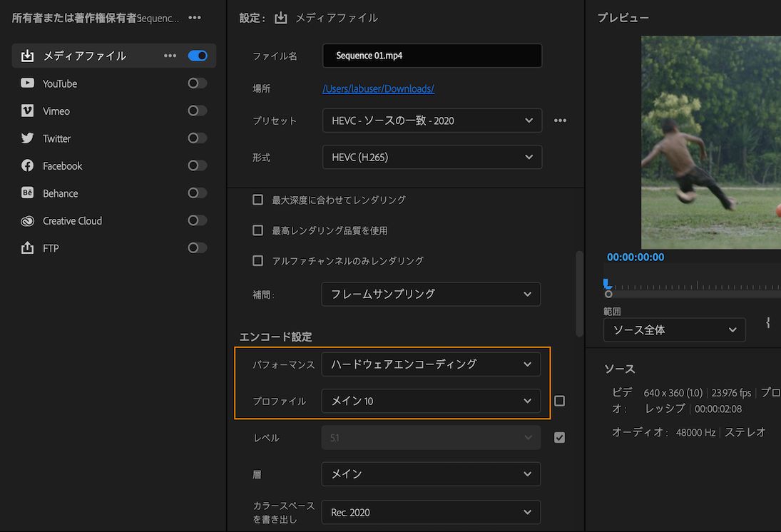Click the preview video thumbnail
The image size is (781, 532).
711,142
